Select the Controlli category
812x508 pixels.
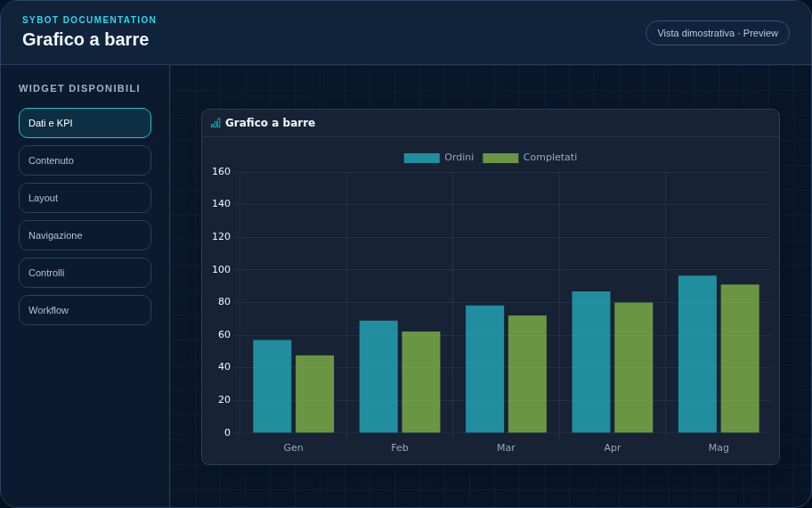(85, 272)
